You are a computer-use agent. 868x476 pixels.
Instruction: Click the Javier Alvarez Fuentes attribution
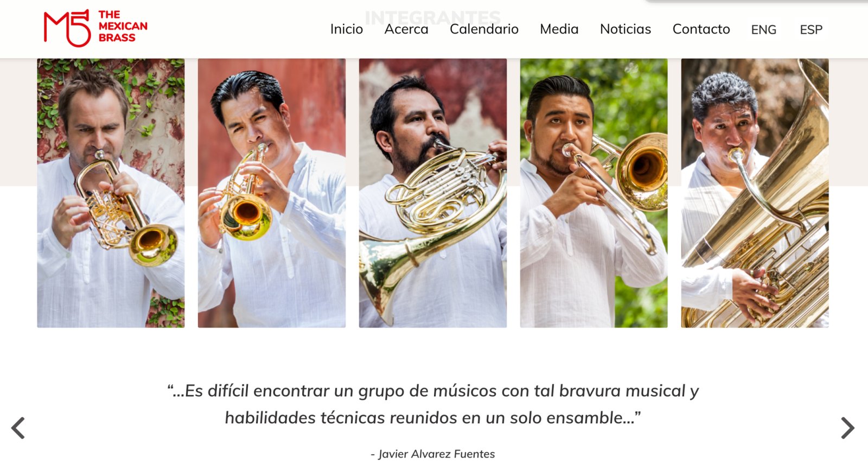pos(433,454)
